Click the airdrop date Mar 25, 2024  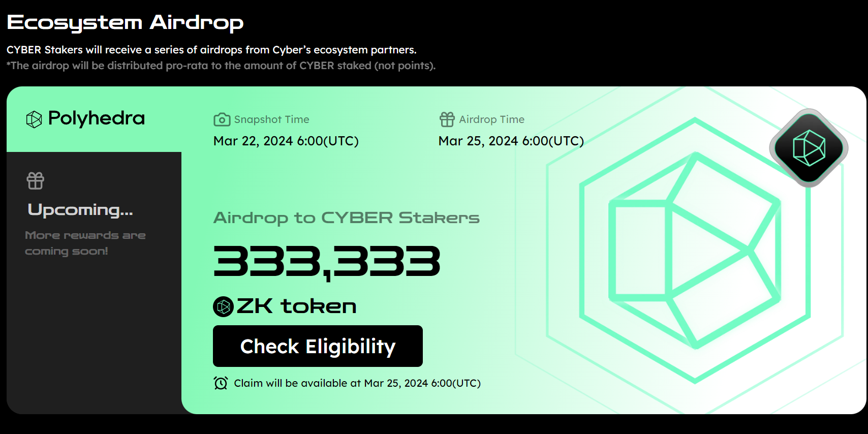pos(511,141)
